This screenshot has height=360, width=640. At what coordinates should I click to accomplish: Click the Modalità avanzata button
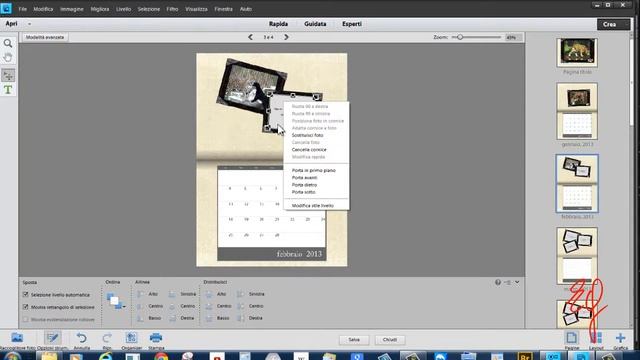pyautogui.click(x=45, y=37)
